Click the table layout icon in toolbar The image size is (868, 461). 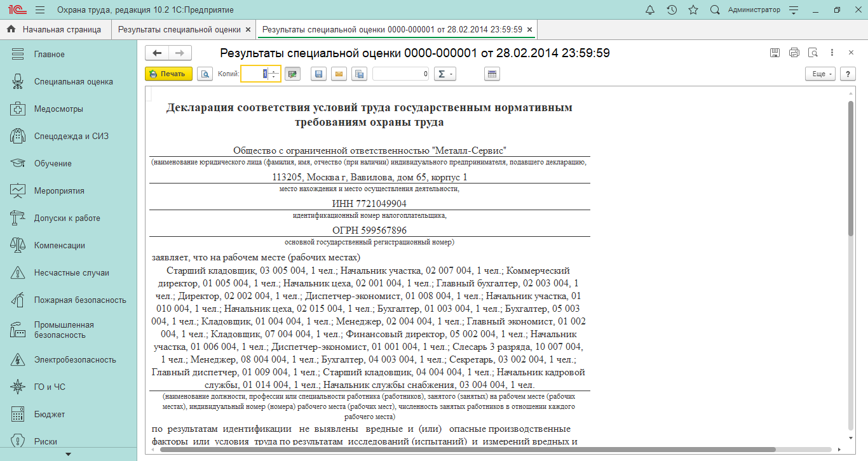click(492, 74)
